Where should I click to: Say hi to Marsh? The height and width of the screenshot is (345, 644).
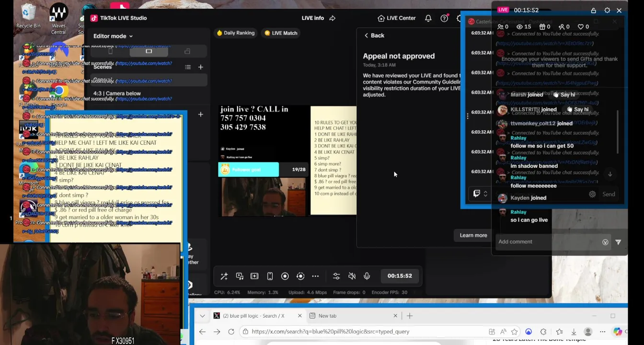[x=564, y=95]
